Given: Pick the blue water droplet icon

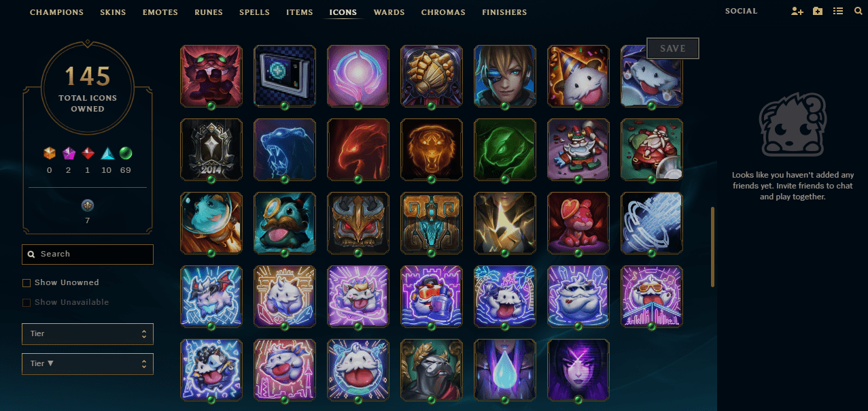Looking at the screenshot, I should click(x=505, y=370).
